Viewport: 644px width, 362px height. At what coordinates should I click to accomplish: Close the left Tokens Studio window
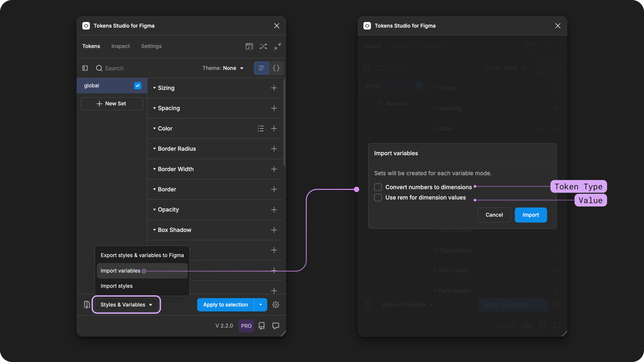277,26
